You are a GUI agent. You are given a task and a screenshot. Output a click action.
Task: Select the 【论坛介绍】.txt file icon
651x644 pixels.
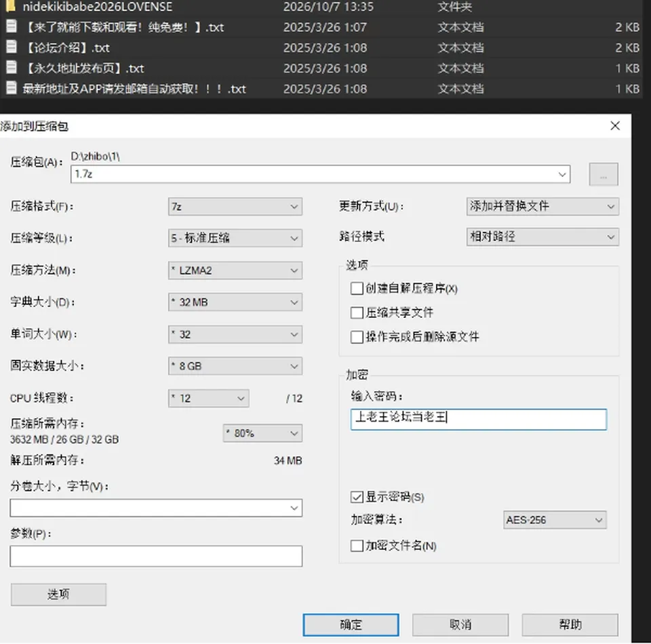[x=12, y=47]
